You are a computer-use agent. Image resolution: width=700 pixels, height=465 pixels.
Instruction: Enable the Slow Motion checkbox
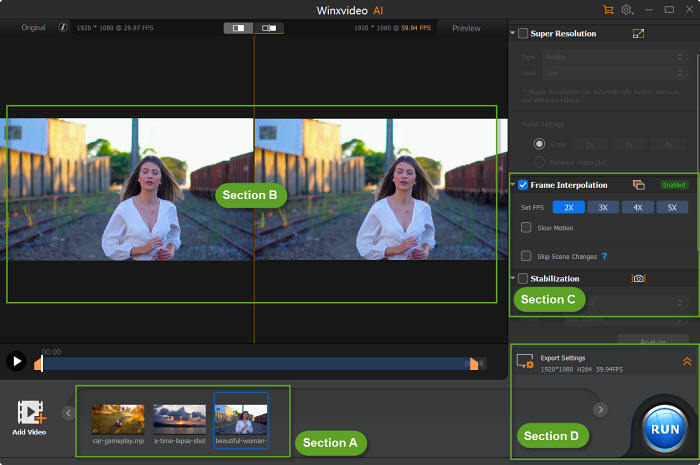coord(526,228)
